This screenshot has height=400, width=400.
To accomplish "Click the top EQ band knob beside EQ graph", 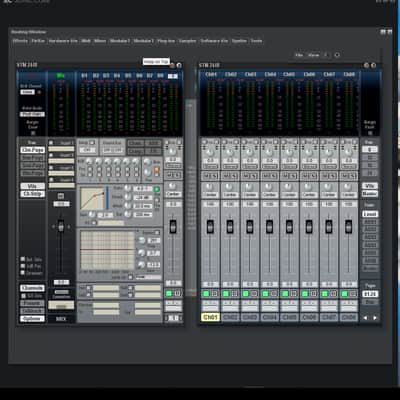I will [x=142, y=241].
